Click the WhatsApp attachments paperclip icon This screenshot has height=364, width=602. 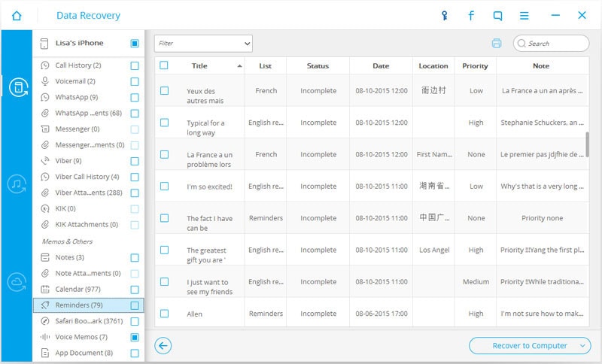coord(45,113)
